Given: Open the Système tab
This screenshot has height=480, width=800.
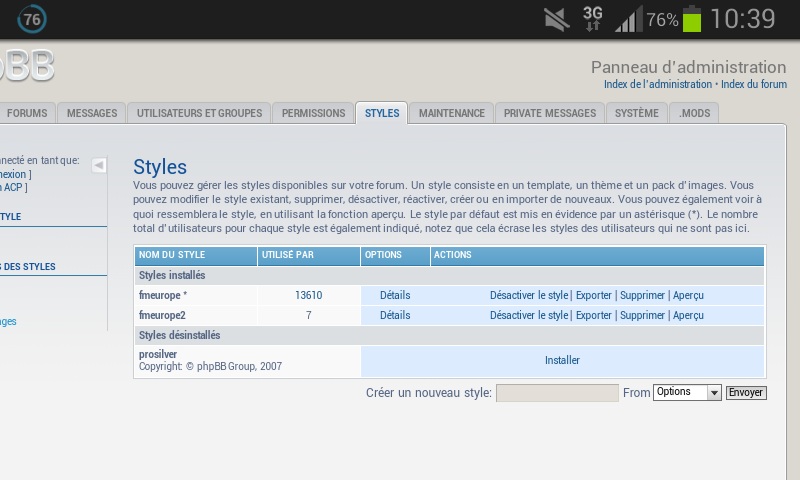Looking at the screenshot, I should point(637,113).
